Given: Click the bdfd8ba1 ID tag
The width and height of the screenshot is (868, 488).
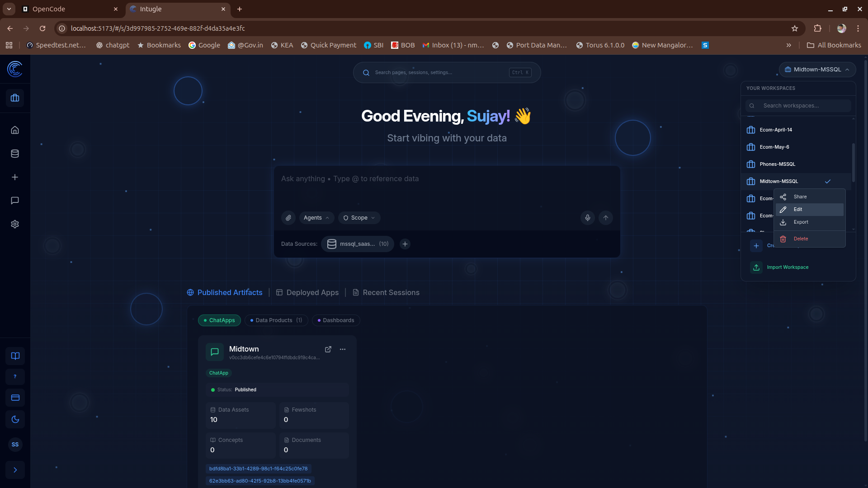Looking at the screenshot, I should click(258, 469).
